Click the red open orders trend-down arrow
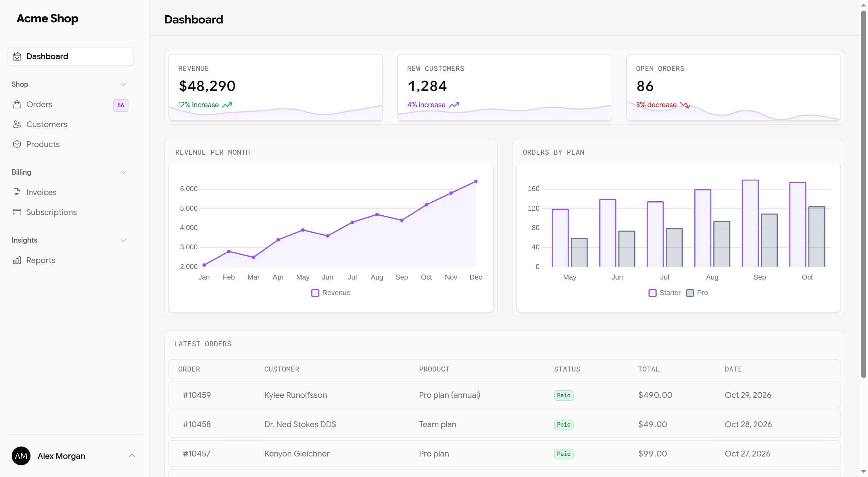This screenshot has width=868, height=477. [685, 105]
